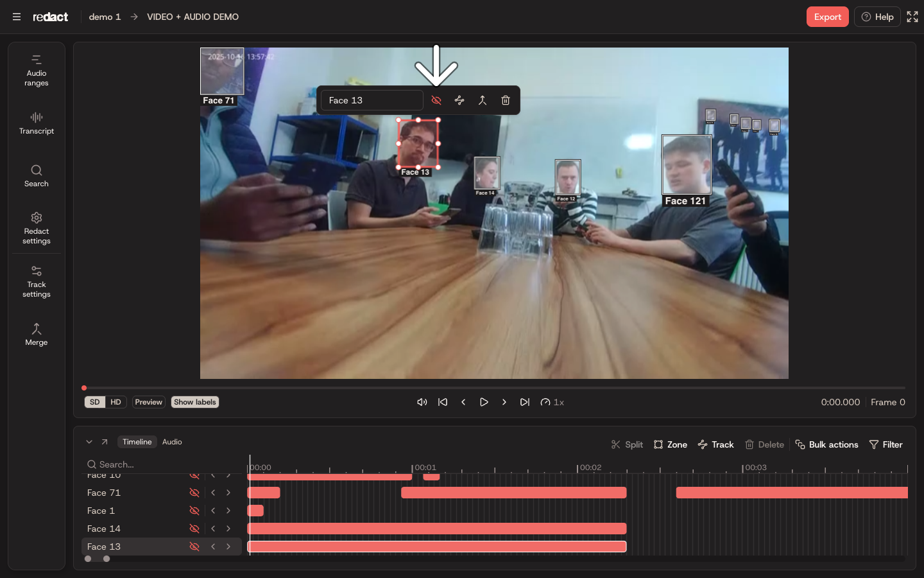924x578 pixels.
Task: Select the Merge tool in sidebar
Action: point(37,335)
